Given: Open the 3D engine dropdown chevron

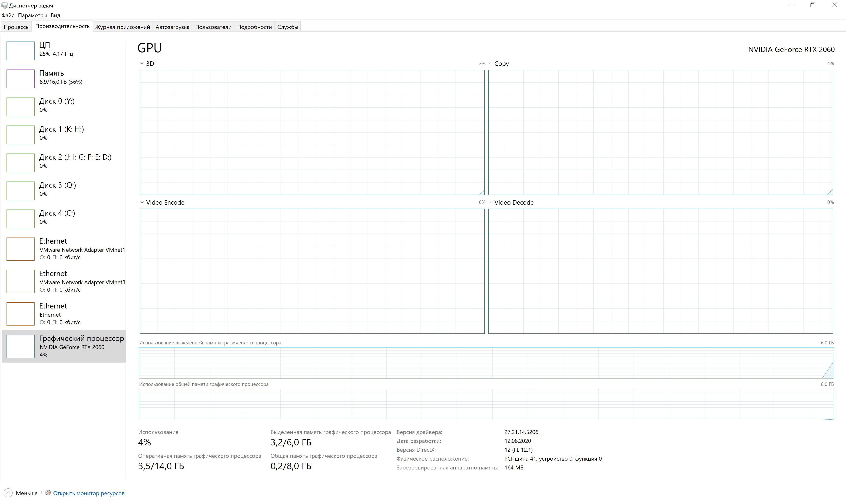Looking at the screenshot, I should point(142,63).
